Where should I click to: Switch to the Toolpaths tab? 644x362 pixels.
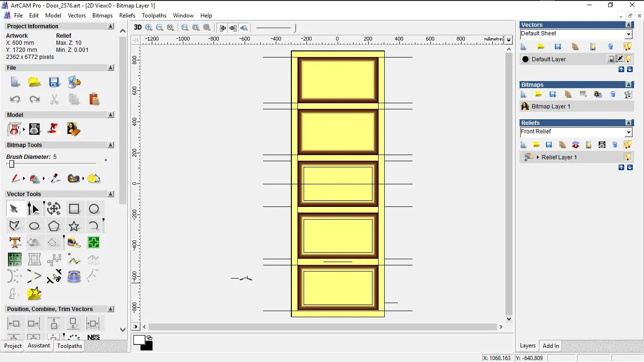[x=69, y=346]
